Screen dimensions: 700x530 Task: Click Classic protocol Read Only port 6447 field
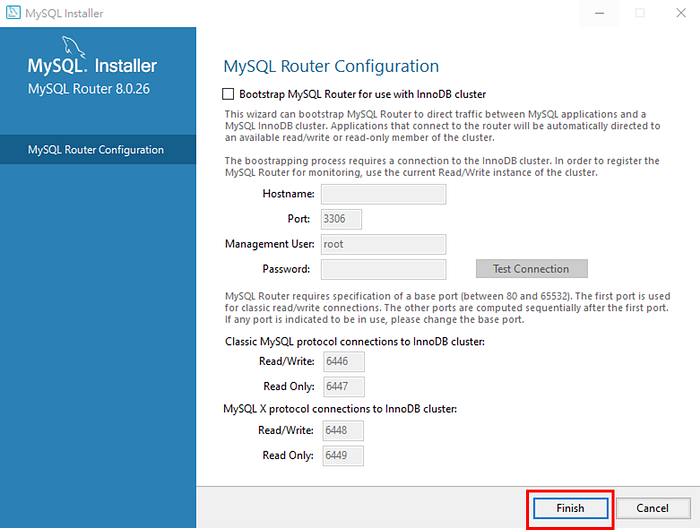[344, 387]
